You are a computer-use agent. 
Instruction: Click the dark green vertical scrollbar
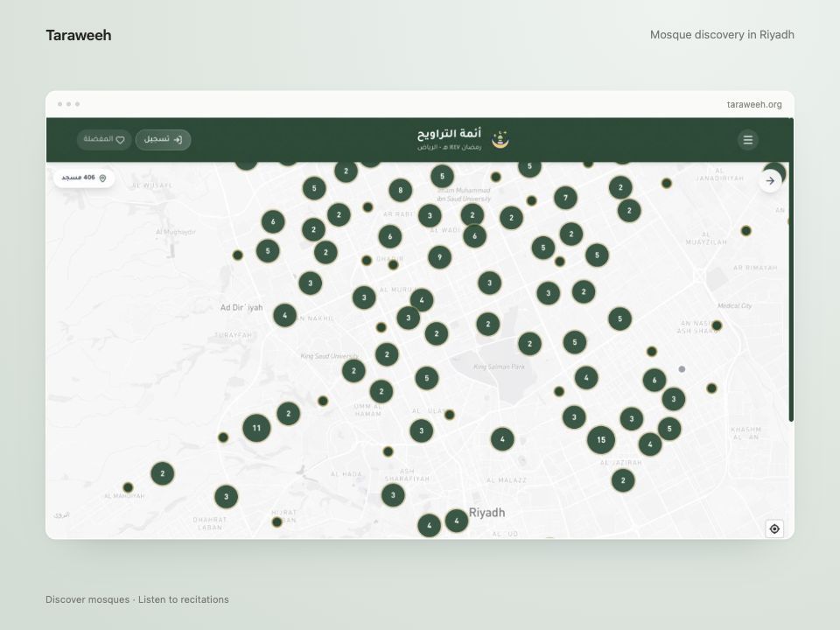[x=791, y=270]
